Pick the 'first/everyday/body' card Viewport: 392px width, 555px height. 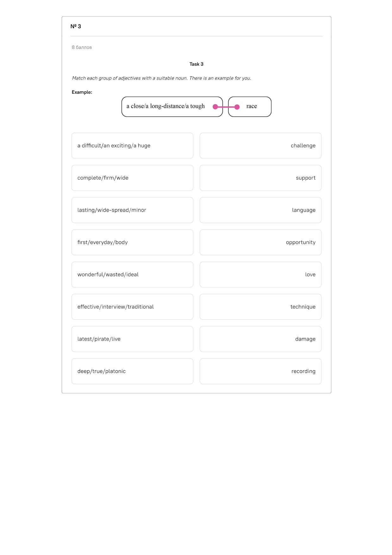pyautogui.click(x=132, y=242)
